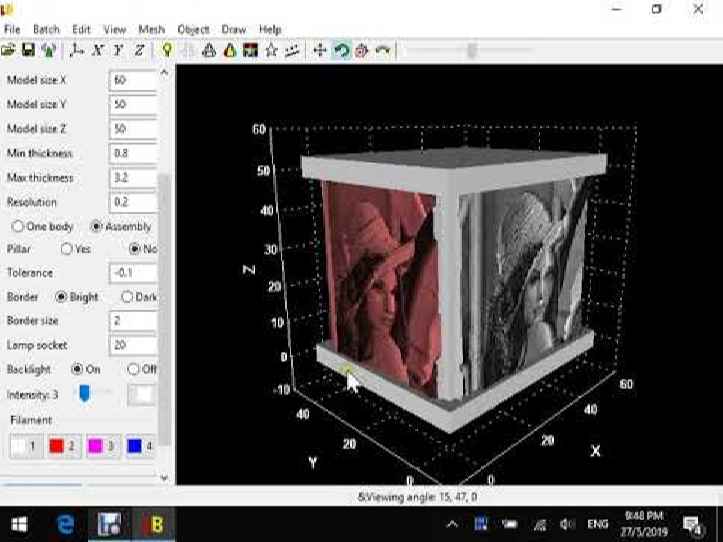
Task: Activate the pan (four-arrow) tool
Action: pyautogui.click(x=320, y=50)
